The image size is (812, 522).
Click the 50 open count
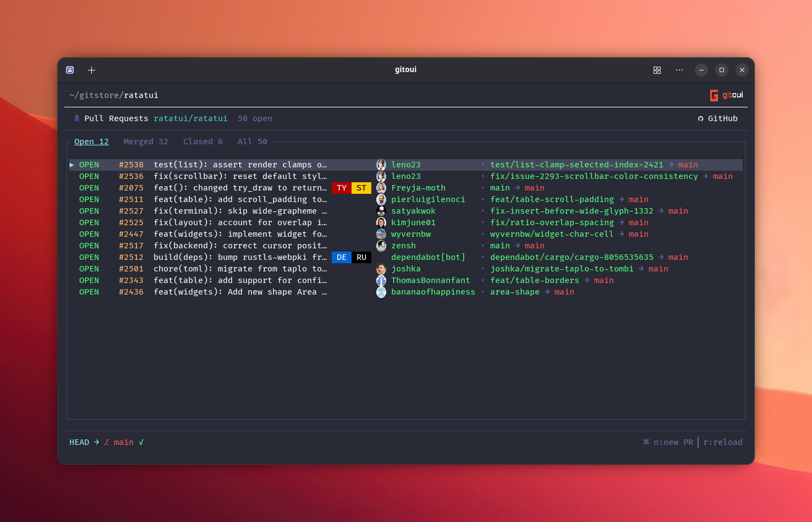(x=255, y=118)
